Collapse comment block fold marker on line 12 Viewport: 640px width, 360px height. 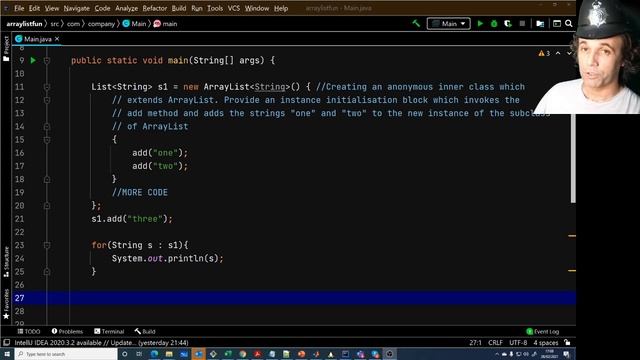pos(47,100)
